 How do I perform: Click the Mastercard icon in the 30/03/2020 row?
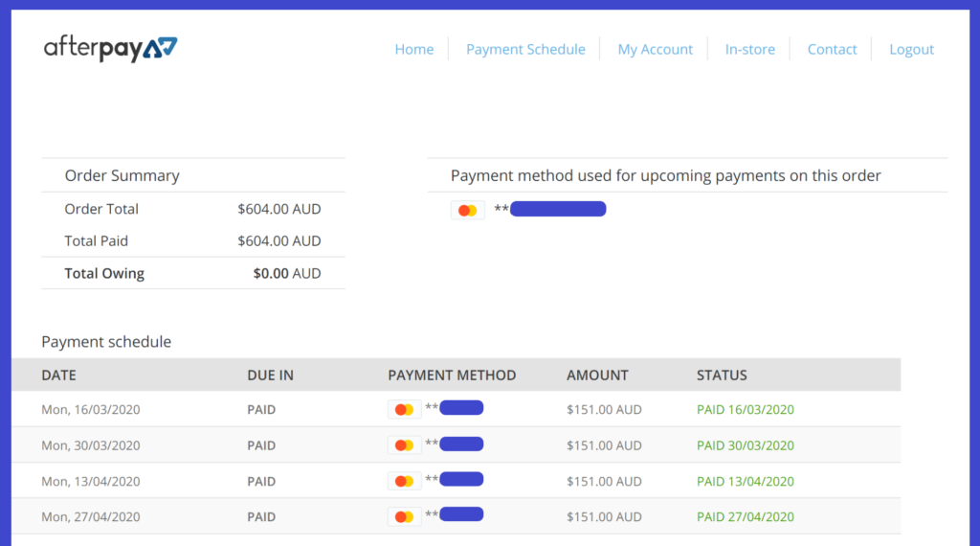pos(404,445)
